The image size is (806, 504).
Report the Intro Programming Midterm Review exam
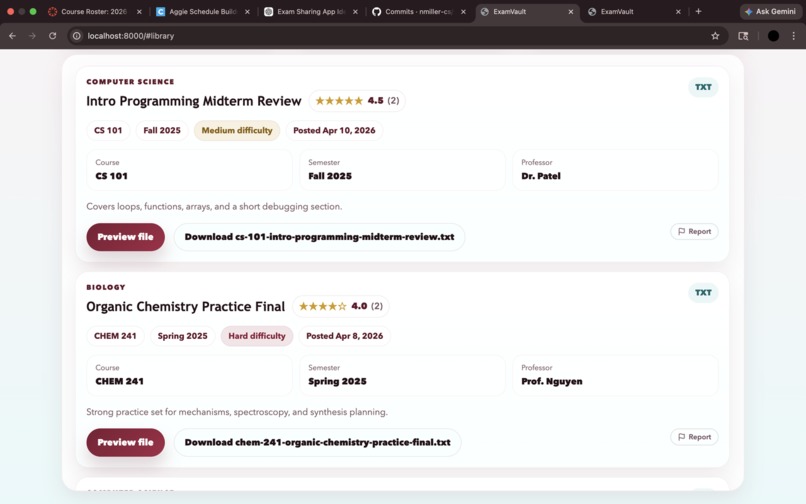(694, 231)
